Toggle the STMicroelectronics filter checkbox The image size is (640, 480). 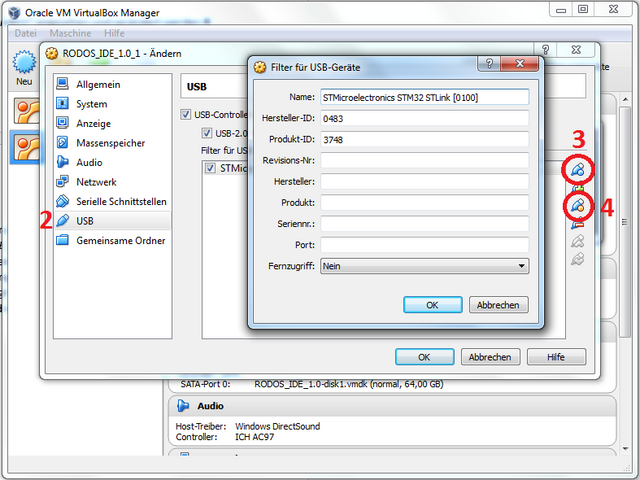[x=210, y=168]
